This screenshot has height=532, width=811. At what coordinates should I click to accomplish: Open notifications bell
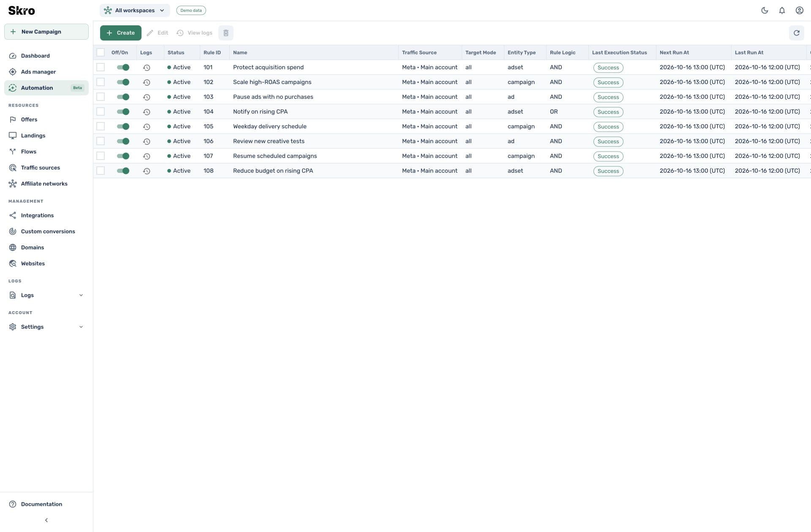(x=782, y=11)
